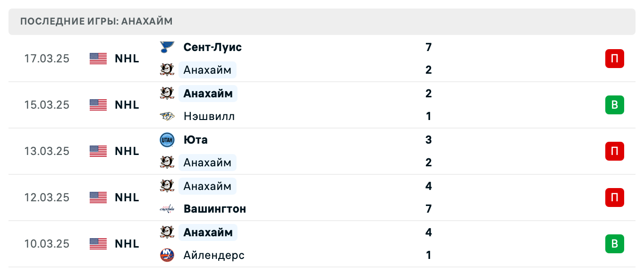Click the Nashville Predators logo
644x275 pixels.
tap(167, 116)
